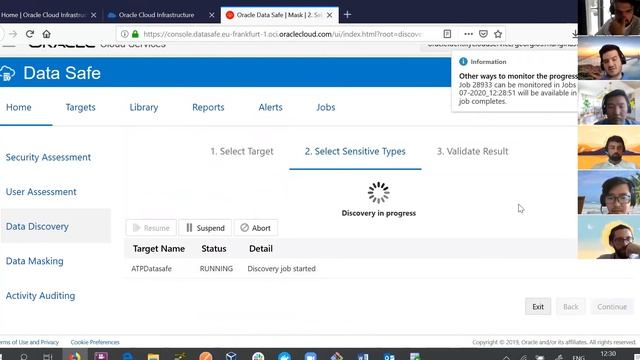Open Task View from taskbar
Screen dimensions: 640x360
click(48, 357)
